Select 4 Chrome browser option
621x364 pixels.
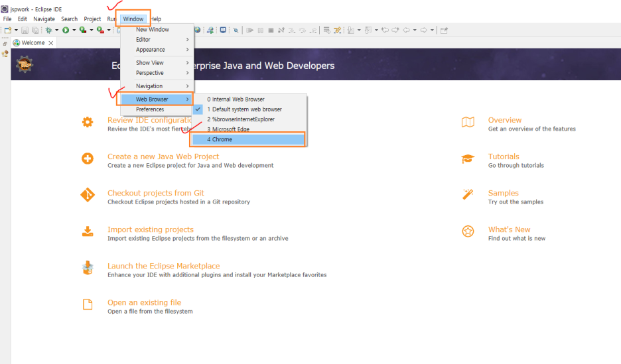(249, 139)
